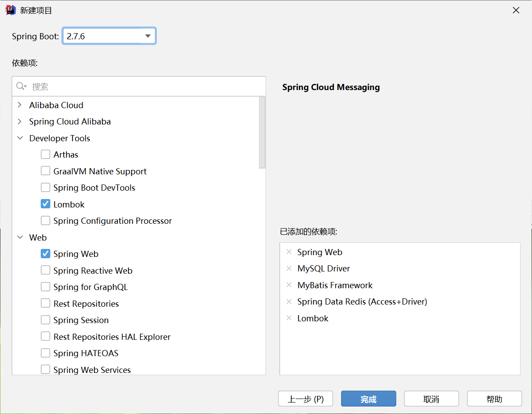Enable Spring Reactive Web checkbox

(x=46, y=271)
